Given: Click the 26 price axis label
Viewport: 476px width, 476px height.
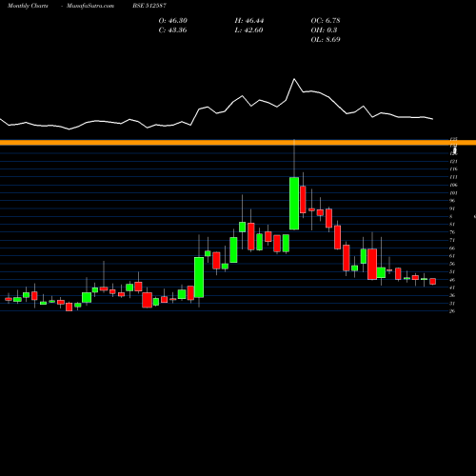Looking at the screenshot, I should (x=452, y=311).
